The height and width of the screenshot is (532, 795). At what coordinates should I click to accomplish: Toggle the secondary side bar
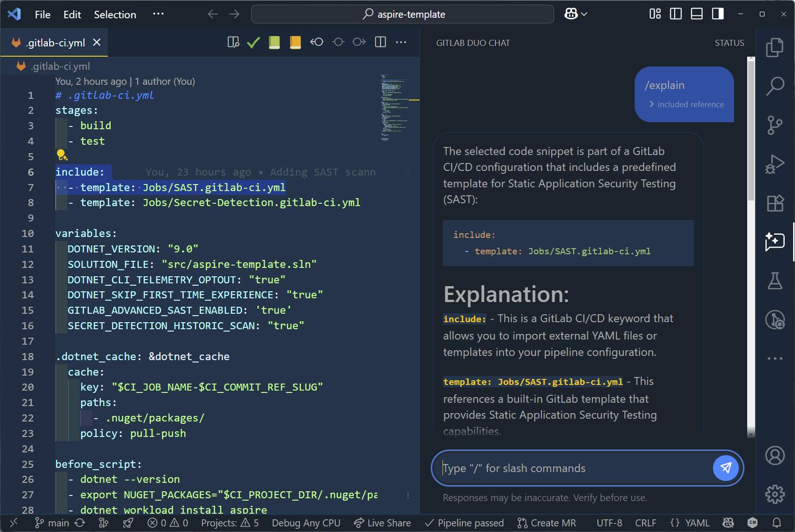click(x=718, y=14)
